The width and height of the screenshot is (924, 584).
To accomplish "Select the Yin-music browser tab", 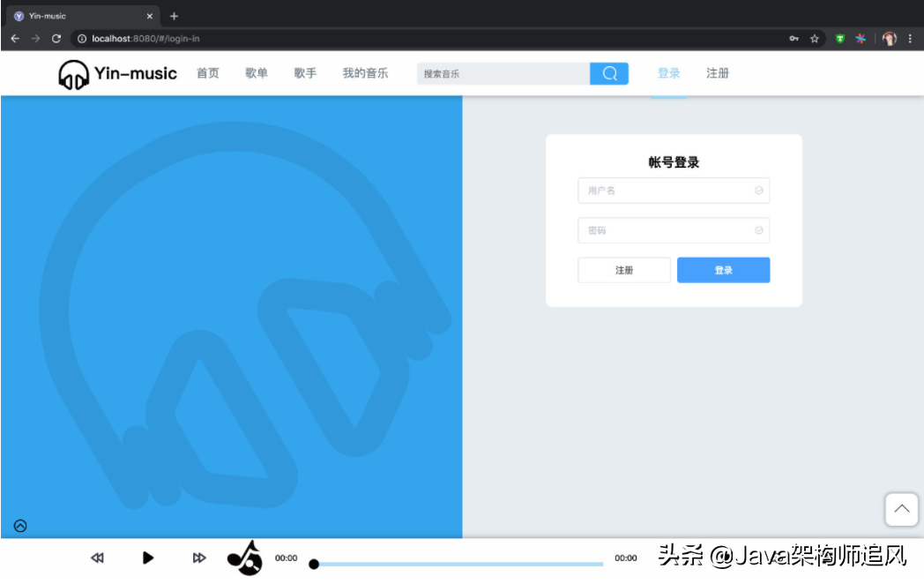I will [x=83, y=16].
